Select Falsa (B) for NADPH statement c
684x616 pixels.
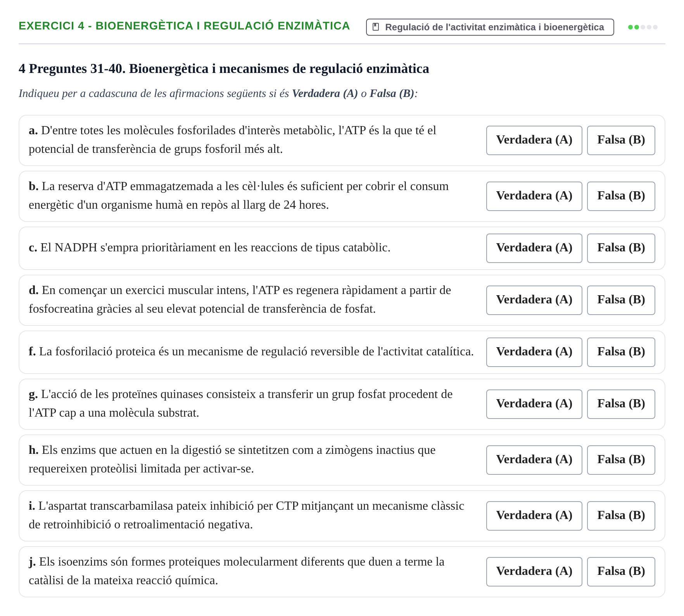coord(621,248)
